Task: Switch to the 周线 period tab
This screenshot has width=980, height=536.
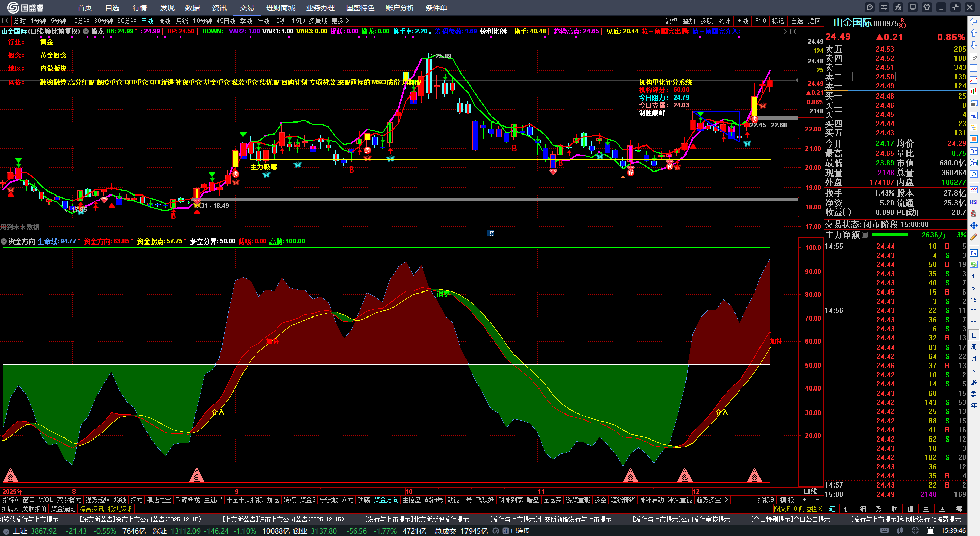Action: 165,21
